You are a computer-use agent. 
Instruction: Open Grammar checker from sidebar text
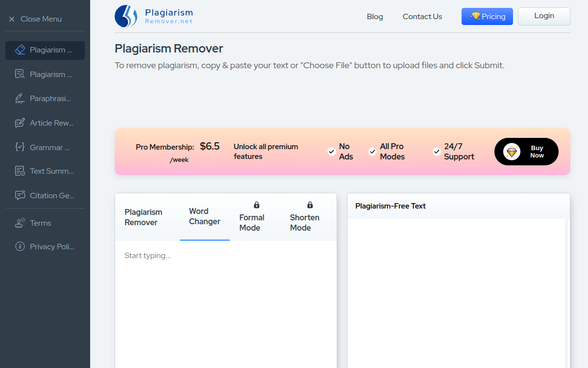(x=50, y=147)
